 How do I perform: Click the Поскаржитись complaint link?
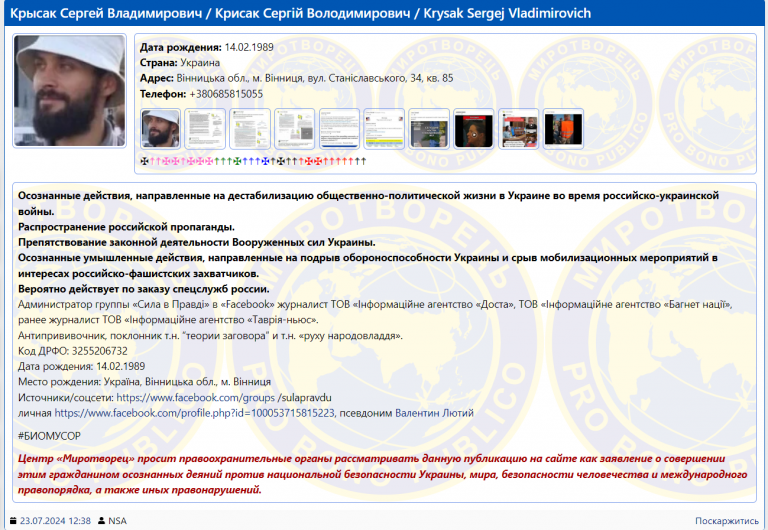pos(726,521)
